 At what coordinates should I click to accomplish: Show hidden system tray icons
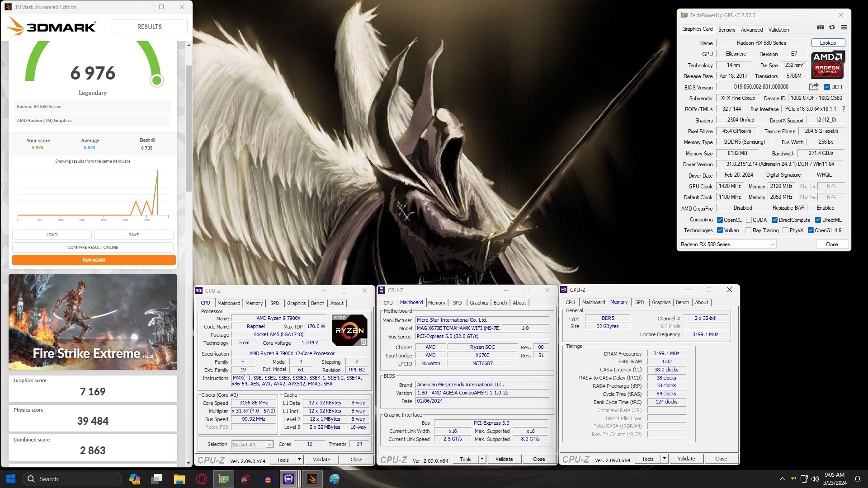tap(782, 479)
